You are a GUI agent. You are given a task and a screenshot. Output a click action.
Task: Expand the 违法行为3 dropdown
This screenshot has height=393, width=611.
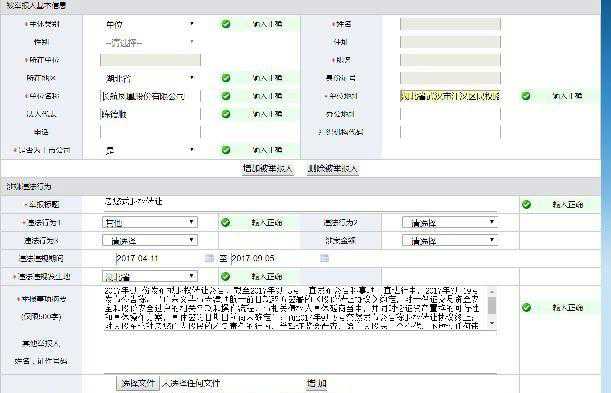150,240
